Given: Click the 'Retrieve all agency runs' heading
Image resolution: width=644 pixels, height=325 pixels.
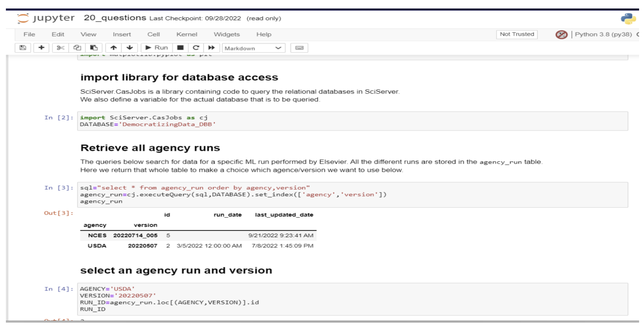Looking at the screenshot, I should 150,148.
